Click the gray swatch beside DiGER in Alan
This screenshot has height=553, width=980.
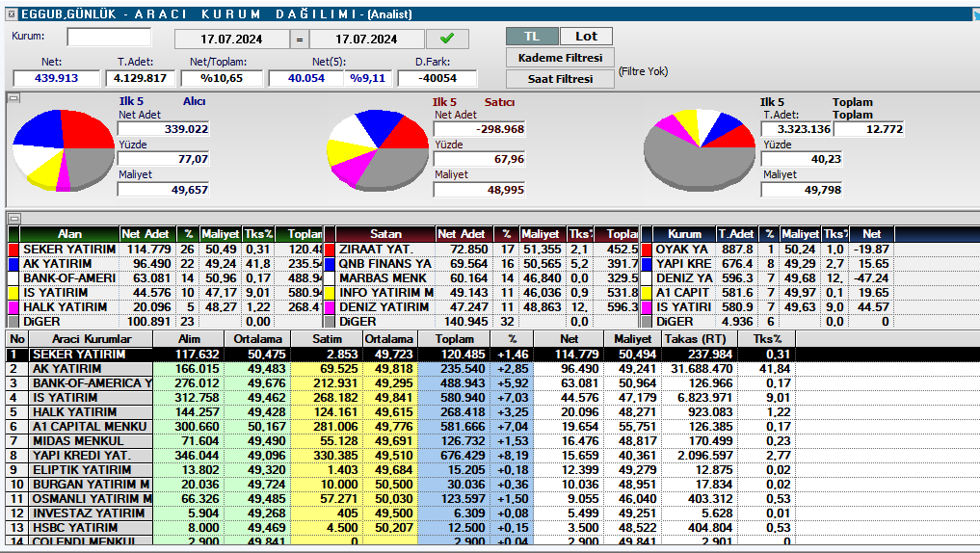[x=13, y=321]
